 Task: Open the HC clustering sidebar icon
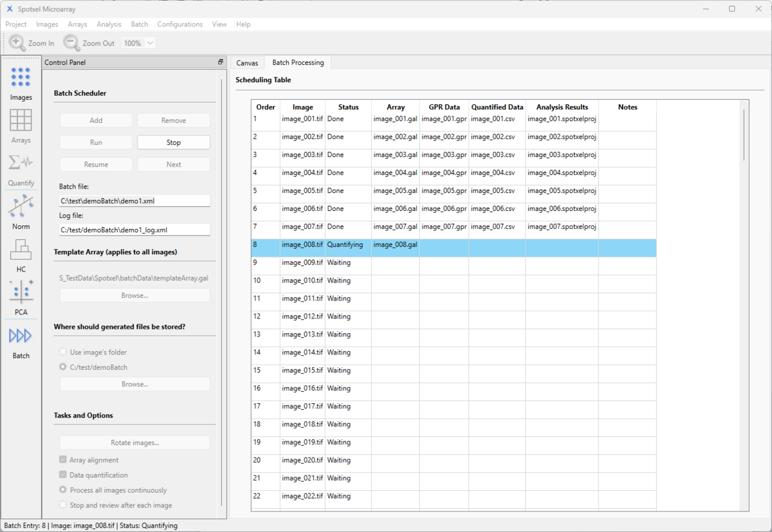pyautogui.click(x=21, y=250)
